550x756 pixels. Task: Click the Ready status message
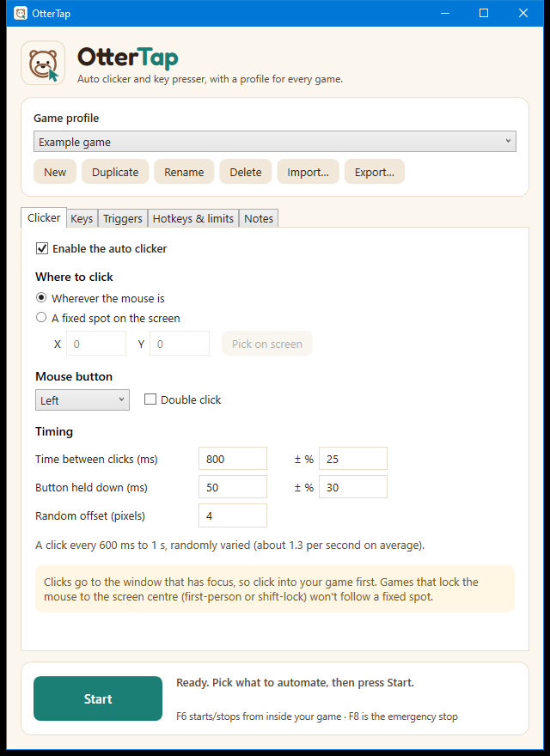click(x=296, y=683)
